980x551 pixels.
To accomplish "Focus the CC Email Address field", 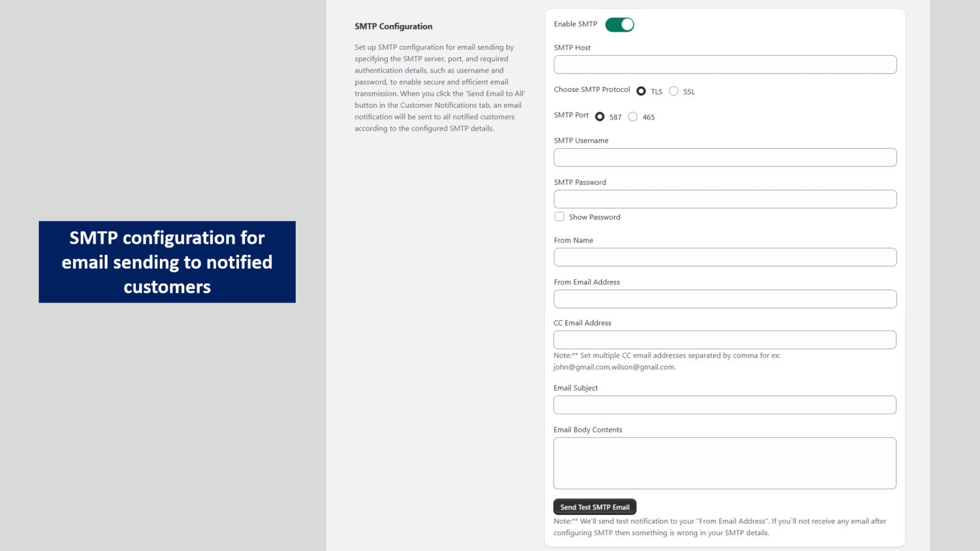I will click(x=725, y=340).
